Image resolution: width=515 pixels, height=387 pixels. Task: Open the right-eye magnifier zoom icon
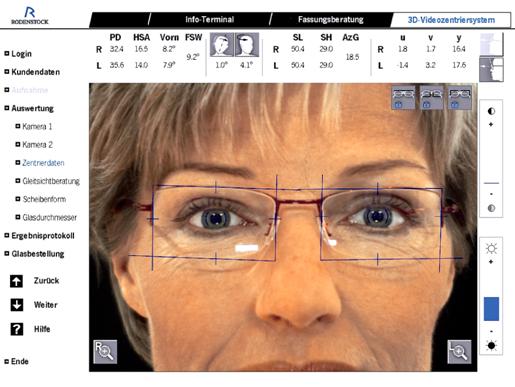(x=105, y=351)
